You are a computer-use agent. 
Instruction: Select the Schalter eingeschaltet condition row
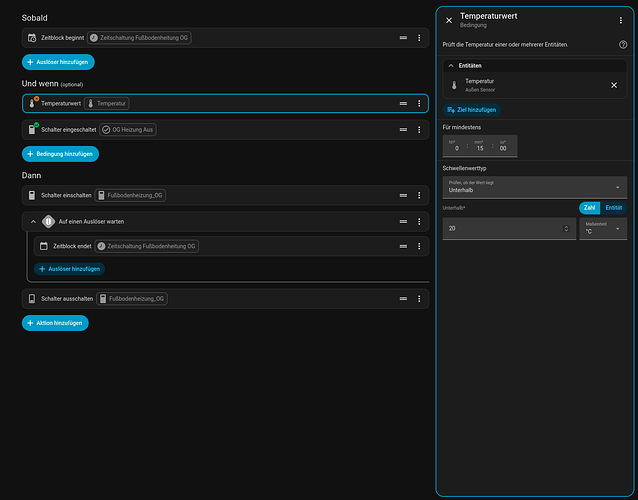coord(225,130)
